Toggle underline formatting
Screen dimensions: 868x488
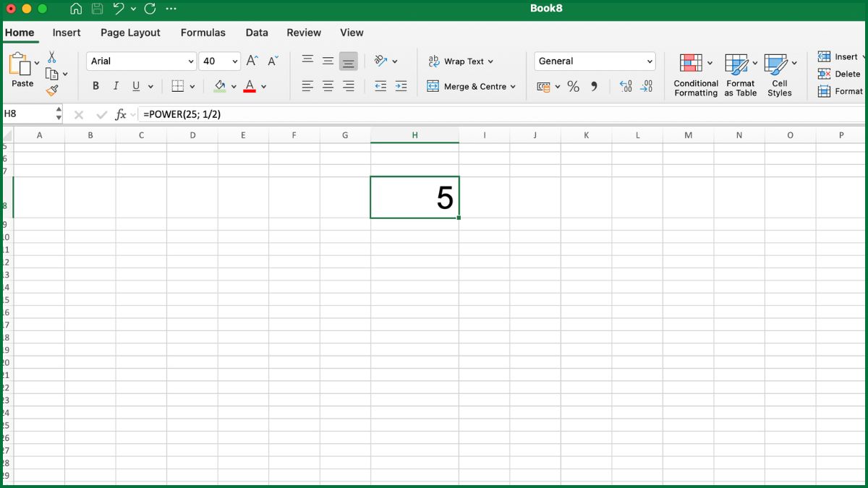(135, 85)
